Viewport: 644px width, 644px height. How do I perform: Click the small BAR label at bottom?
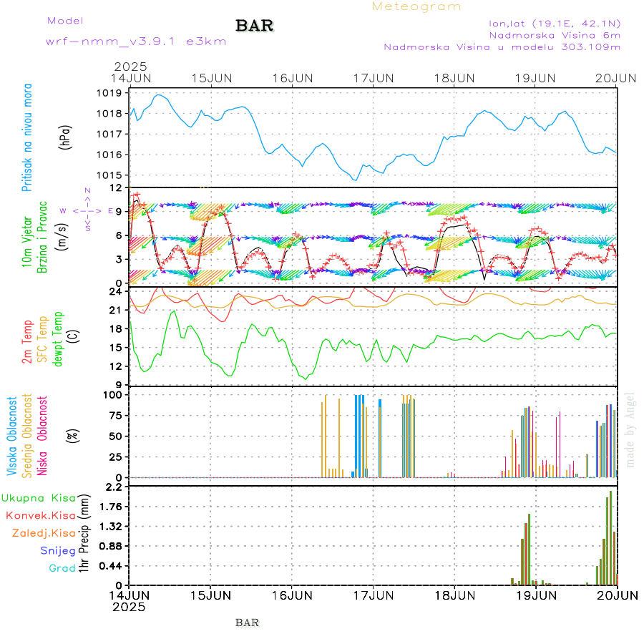[247, 623]
